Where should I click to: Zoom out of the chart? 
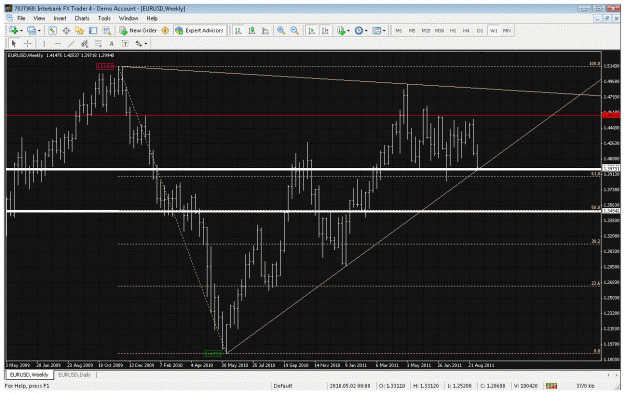pos(295,31)
